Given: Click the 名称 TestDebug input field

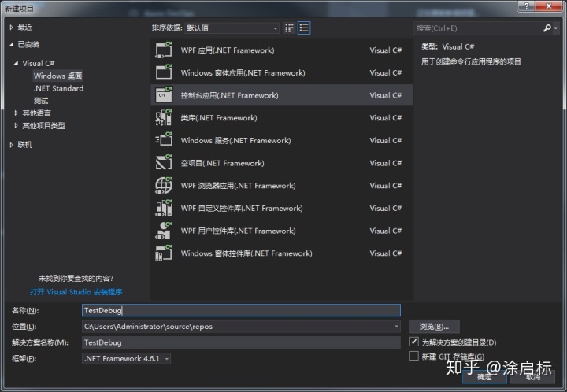Looking at the screenshot, I should tap(241, 310).
